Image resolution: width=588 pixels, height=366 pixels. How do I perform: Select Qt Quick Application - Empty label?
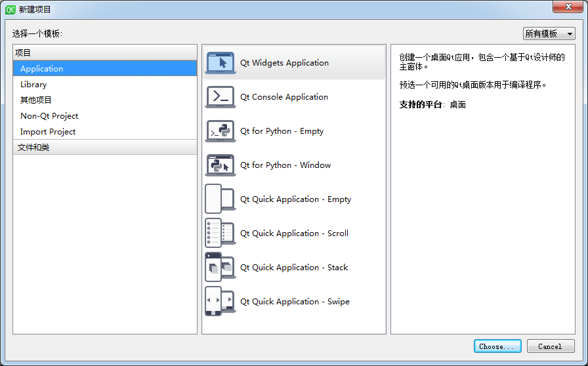295,199
